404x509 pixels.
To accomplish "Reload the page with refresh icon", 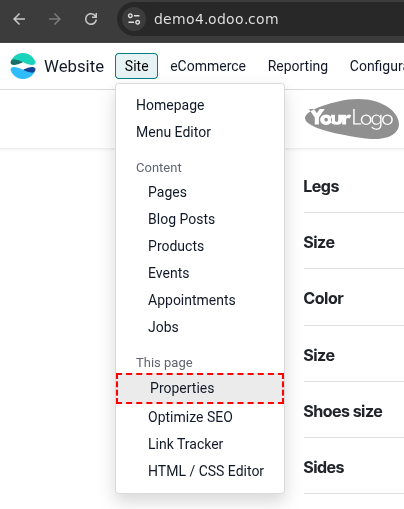I will coord(91,19).
